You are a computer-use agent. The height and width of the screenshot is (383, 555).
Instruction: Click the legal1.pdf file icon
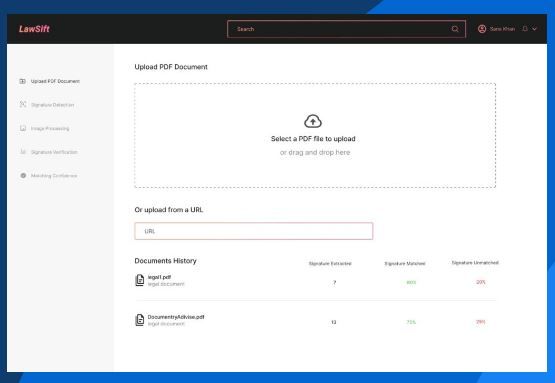[140, 280]
